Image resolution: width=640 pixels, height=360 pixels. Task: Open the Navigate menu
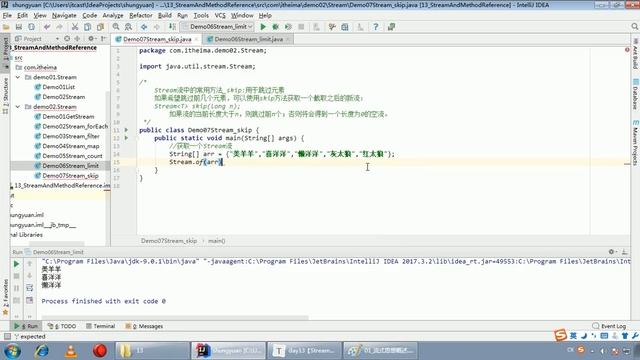point(64,16)
